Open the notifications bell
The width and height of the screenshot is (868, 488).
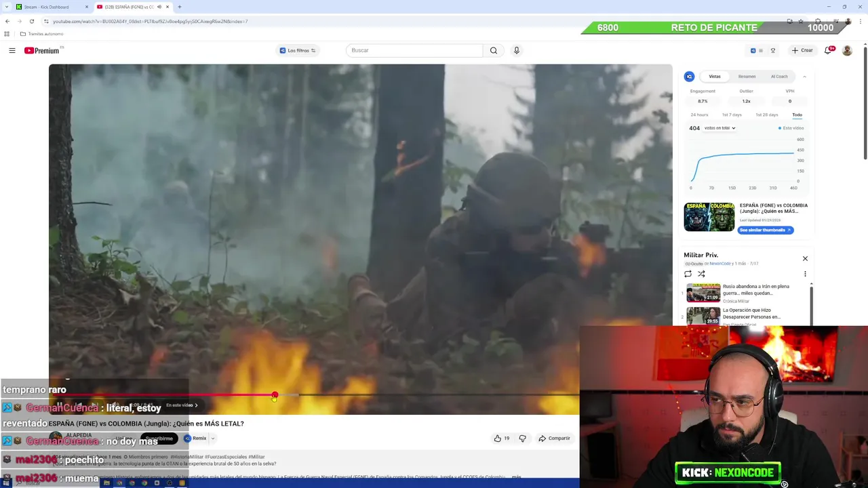[x=828, y=50]
